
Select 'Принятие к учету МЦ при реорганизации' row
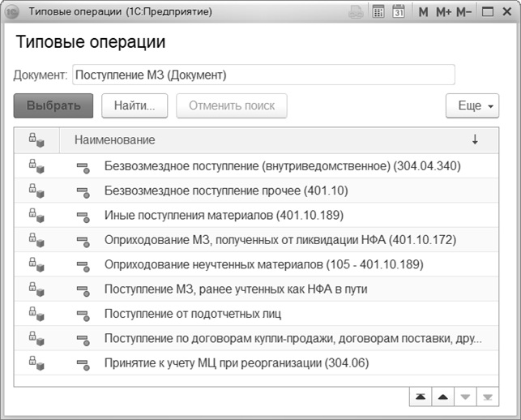[237, 362]
